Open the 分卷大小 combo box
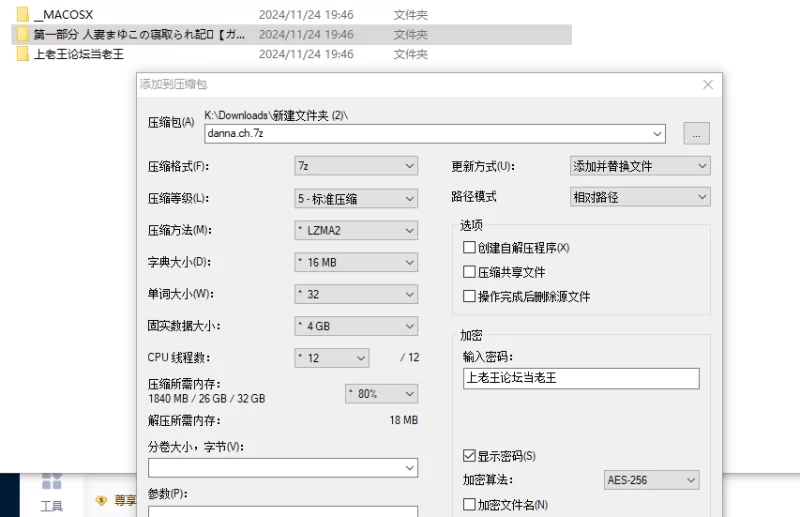Viewport: 800px width, 517px height. pyautogui.click(x=283, y=468)
